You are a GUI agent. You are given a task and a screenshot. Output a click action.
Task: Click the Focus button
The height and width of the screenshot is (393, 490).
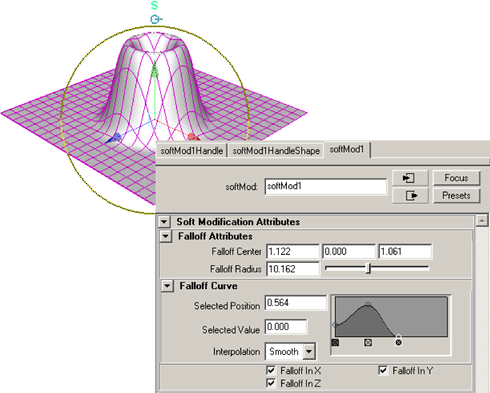tap(456, 178)
